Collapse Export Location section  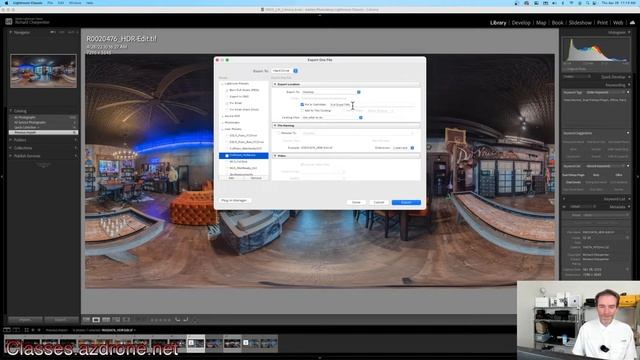[x=275, y=84]
